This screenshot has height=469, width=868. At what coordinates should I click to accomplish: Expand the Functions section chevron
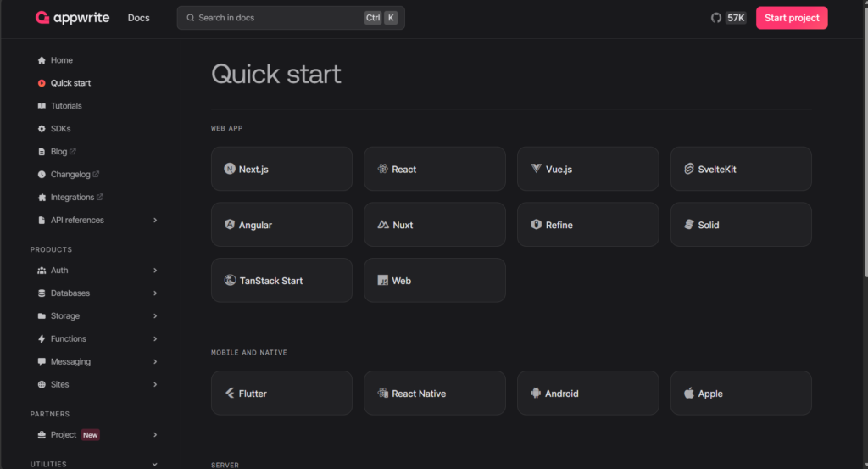(155, 339)
